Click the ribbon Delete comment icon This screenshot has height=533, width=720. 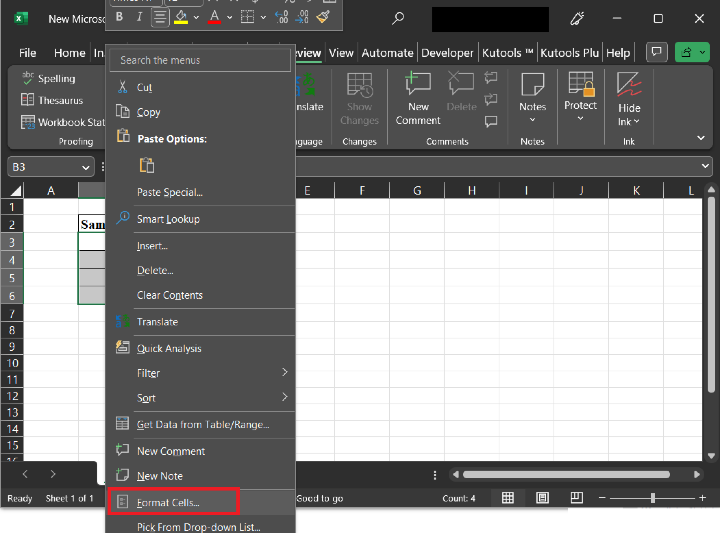click(x=461, y=92)
